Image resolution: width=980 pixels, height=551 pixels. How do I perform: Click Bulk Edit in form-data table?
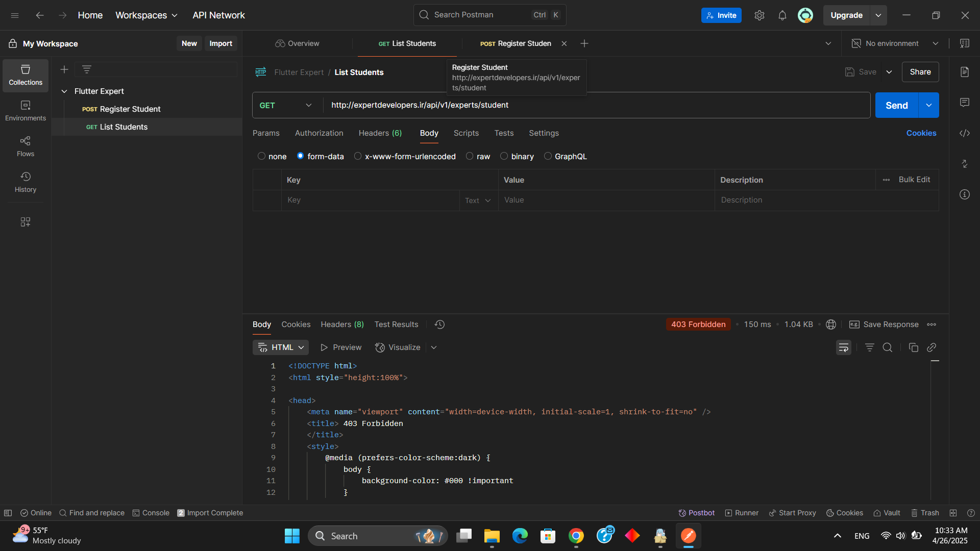(914, 180)
